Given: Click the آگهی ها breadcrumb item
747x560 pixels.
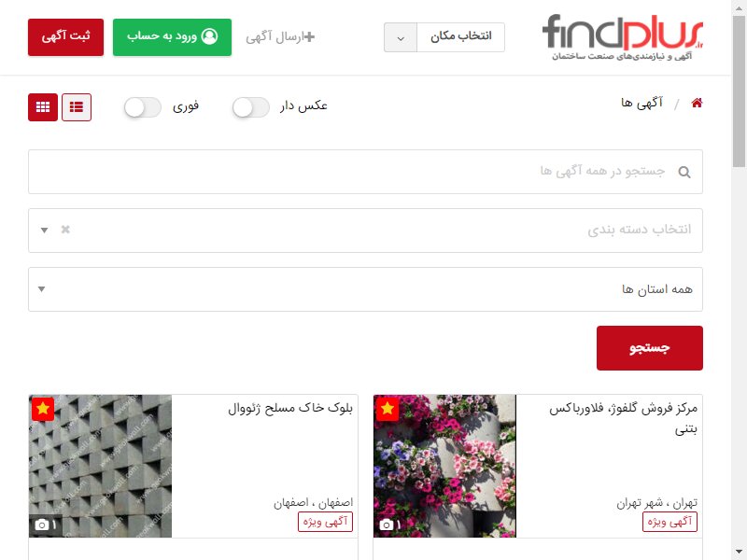Looking at the screenshot, I should 641,103.
